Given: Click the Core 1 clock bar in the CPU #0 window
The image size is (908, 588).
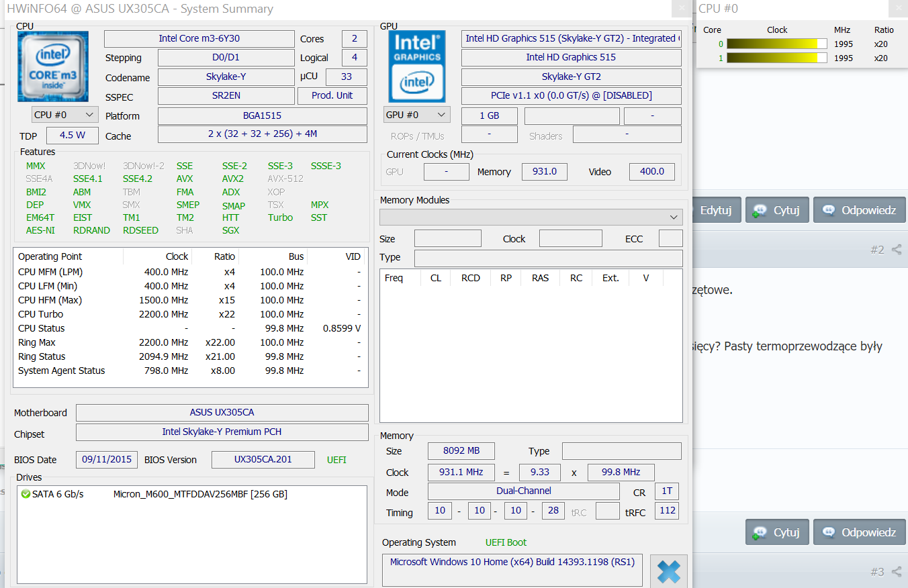Looking at the screenshot, I should pyautogui.click(x=777, y=58).
